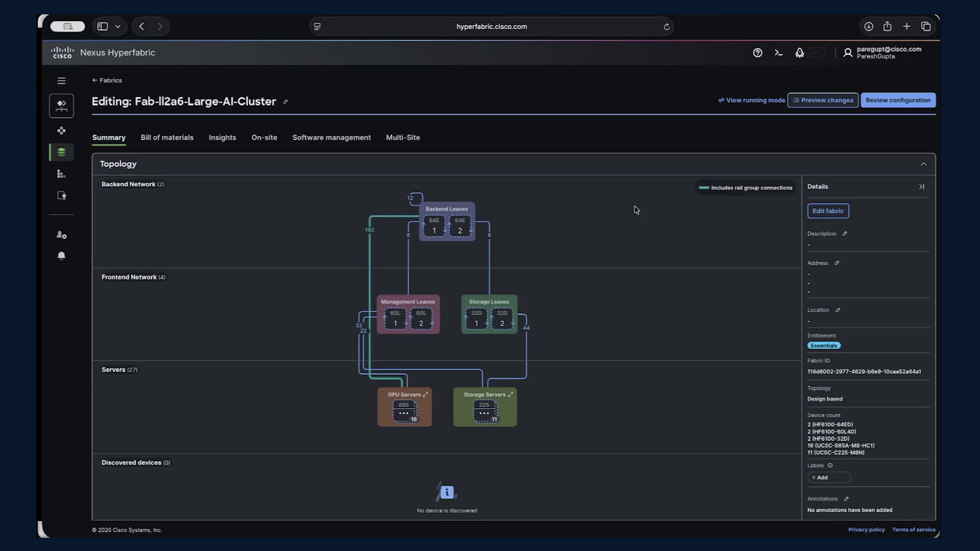Expand the Storage Servers group
The height and width of the screenshot is (551, 980).
click(510, 394)
